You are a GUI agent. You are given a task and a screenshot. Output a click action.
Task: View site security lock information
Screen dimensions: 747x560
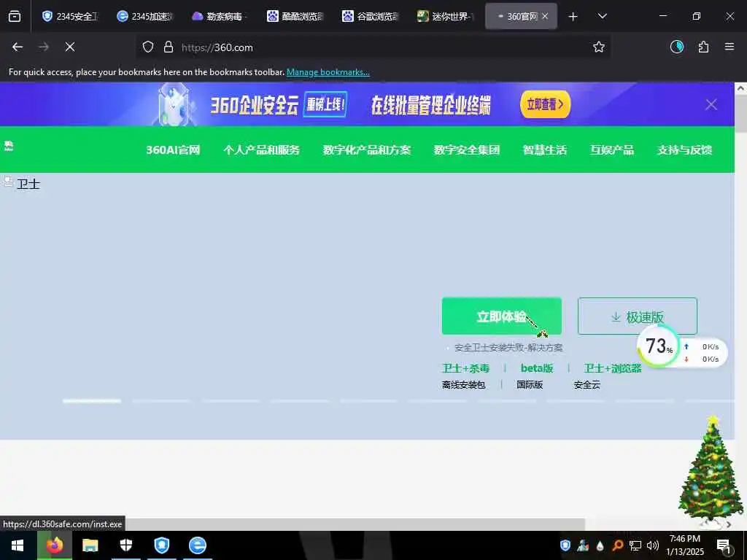point(169,47)
